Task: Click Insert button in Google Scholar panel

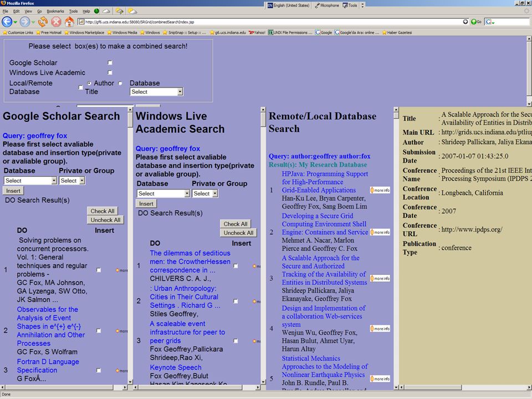Action: coord(13,191)
